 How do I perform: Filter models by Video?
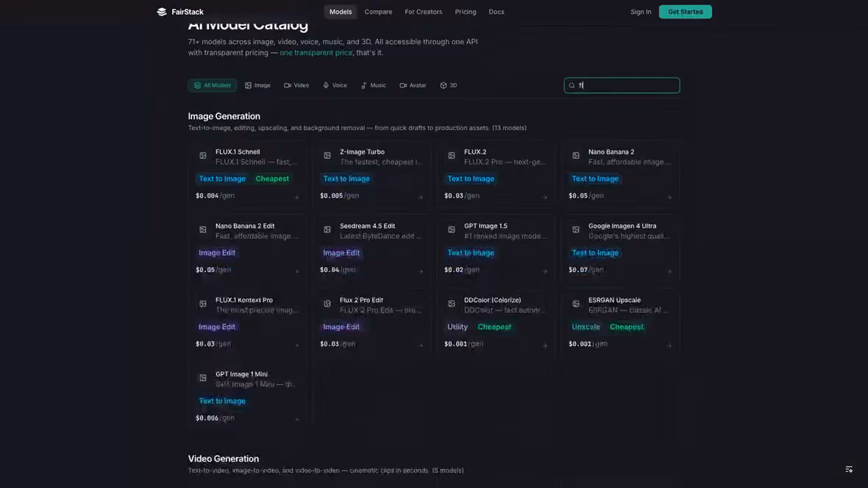[296, 85]
